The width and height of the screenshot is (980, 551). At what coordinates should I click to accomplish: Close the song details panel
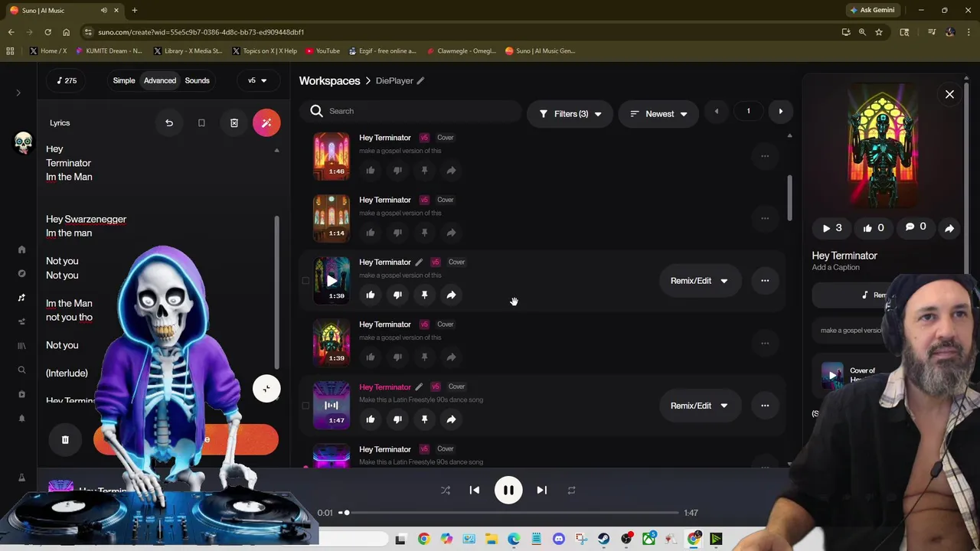point(949,94)
